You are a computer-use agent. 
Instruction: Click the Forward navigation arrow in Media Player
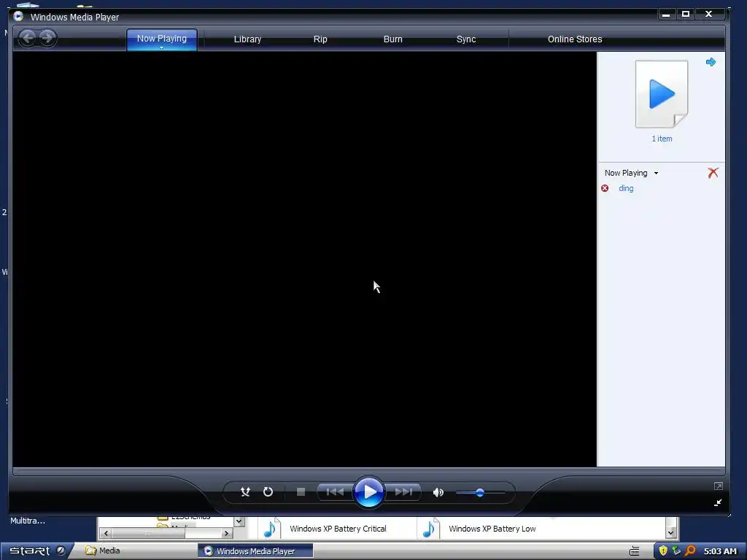coord(47,38)
